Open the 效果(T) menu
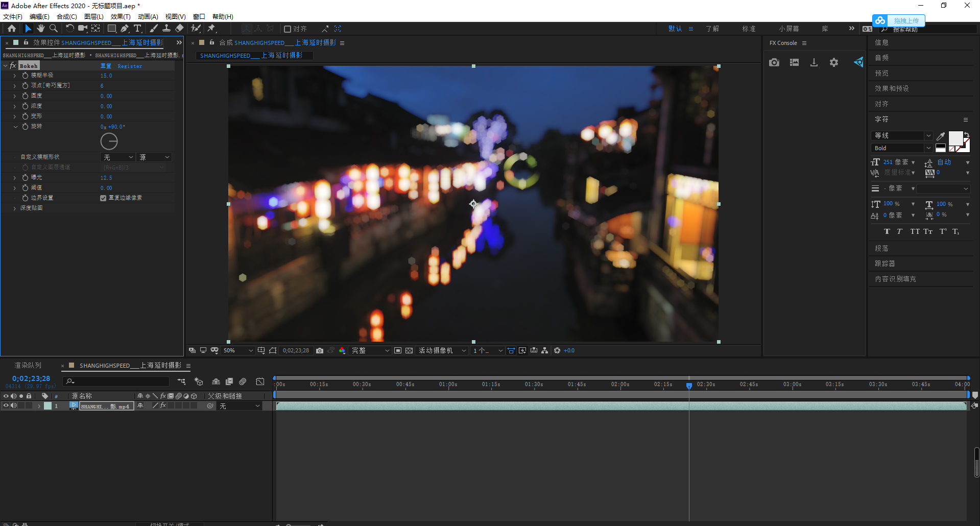 click(121, 17)
